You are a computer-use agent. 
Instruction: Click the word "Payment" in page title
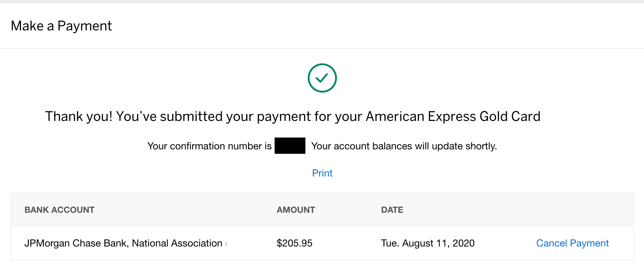click(x=85, y=26)
